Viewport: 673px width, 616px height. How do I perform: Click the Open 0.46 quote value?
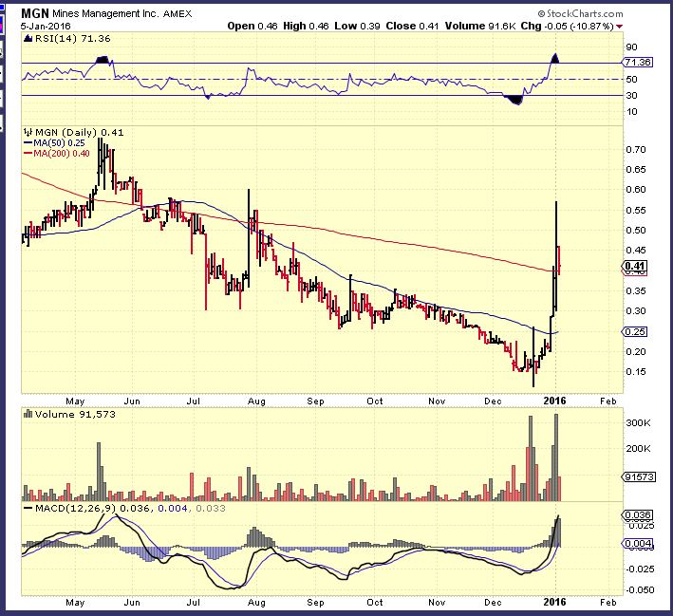tap(252, 27)
